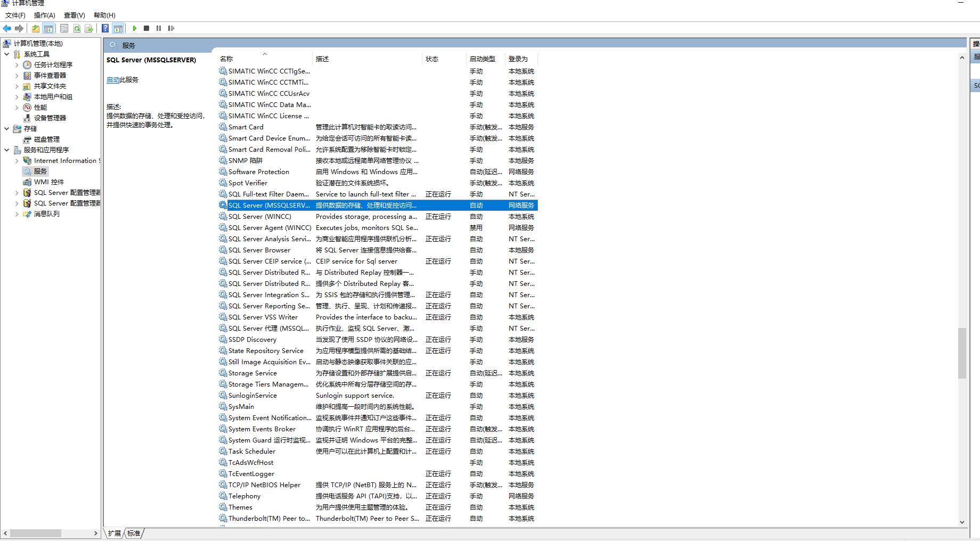Screen dimensions: 980x541
Task: Click the vertical scrollbar down arrow
Action: pos(962,522)
